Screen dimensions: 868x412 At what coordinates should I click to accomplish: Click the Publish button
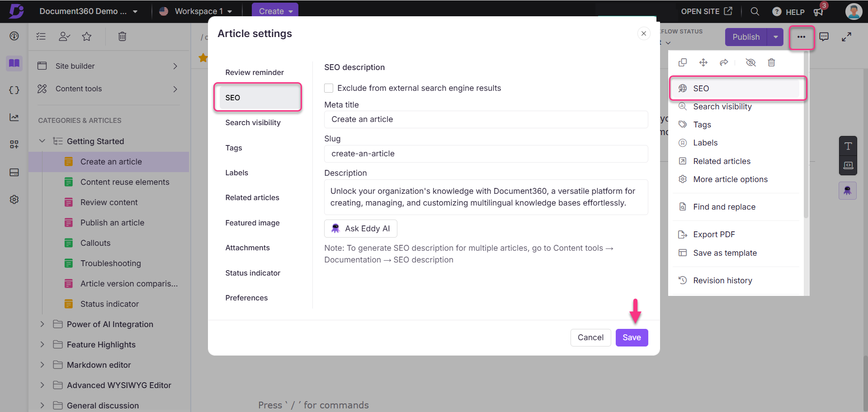[x=746, y=37]
